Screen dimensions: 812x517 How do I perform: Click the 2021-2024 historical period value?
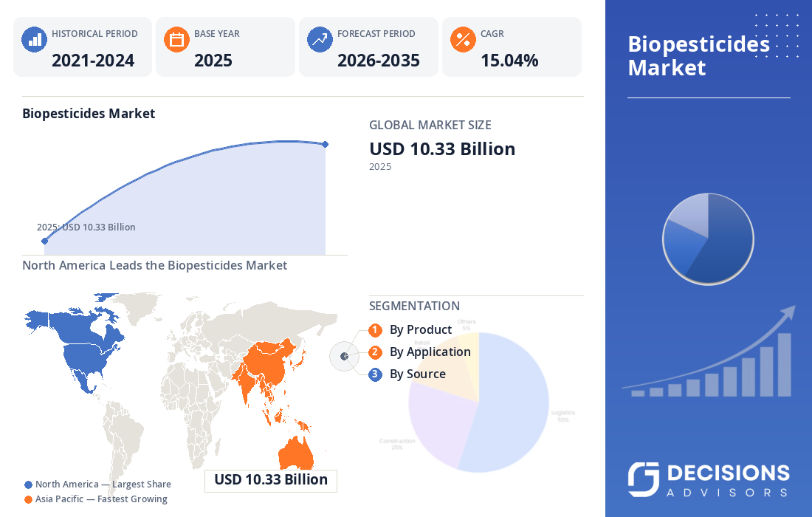point(93,61)
